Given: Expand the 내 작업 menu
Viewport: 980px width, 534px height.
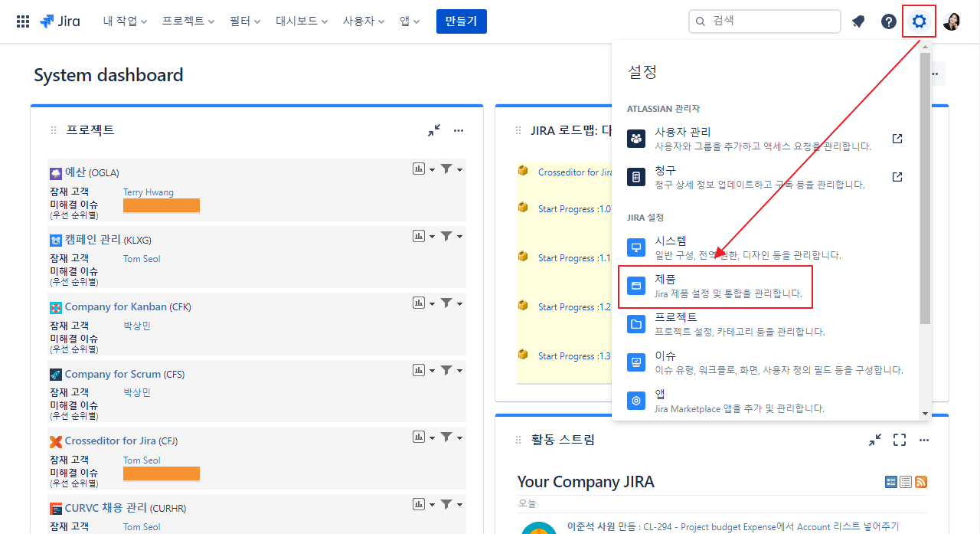Looking at the screenshot, I should (126, 21).
